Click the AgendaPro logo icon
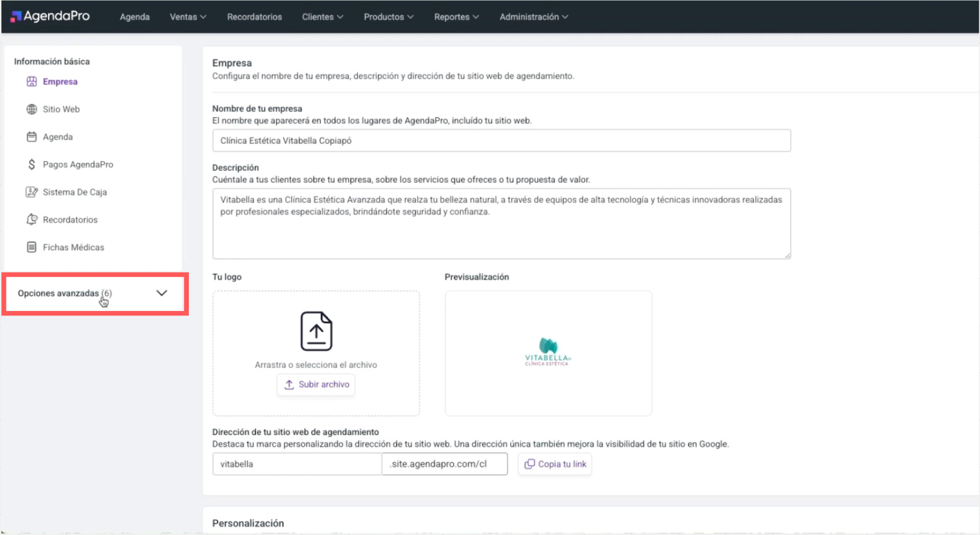 (x=16, y=17)
